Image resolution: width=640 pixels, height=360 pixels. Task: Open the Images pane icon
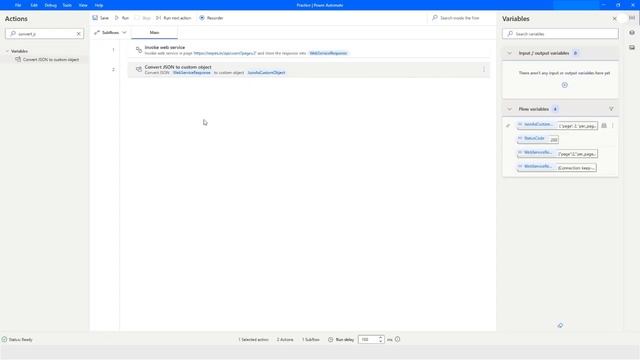coord(631,47)
